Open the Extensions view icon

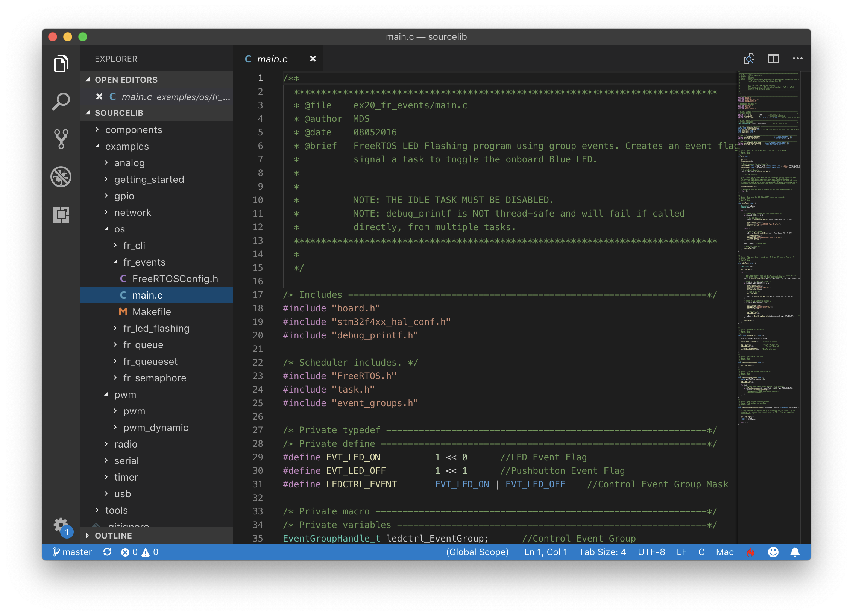point(61,214)
